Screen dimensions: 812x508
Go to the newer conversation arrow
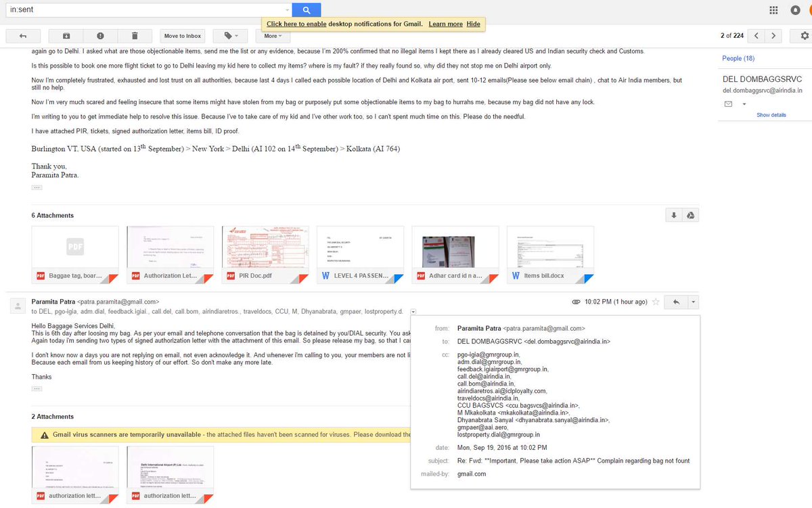click(757, 36)
